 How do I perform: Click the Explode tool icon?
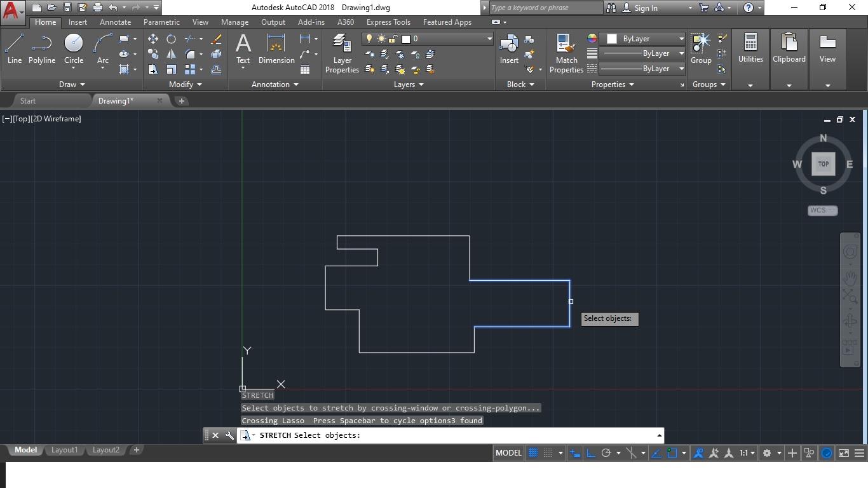click(x=216, y=54)
